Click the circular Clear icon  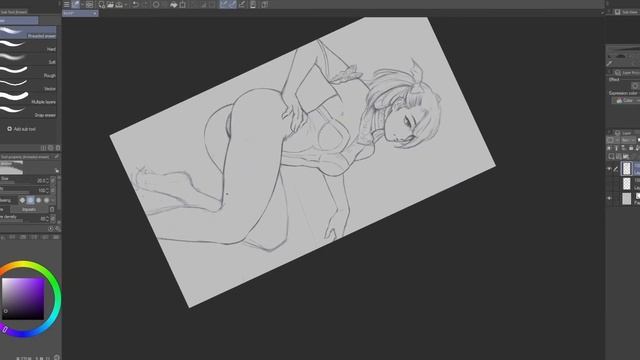click(156, 5)
